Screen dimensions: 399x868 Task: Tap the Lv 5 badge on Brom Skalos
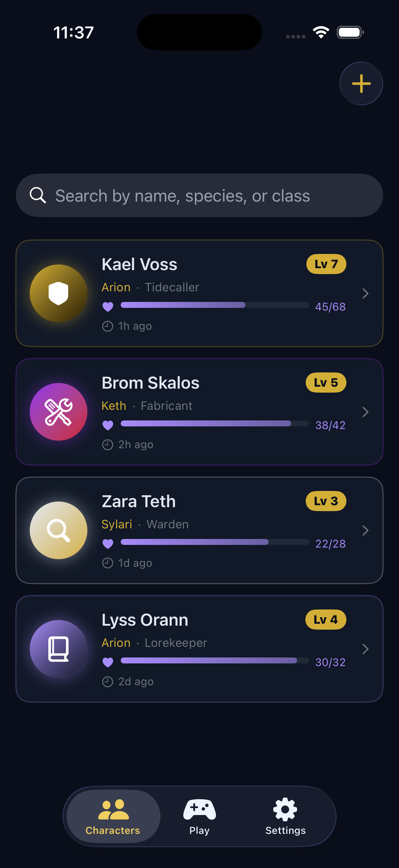326,383
